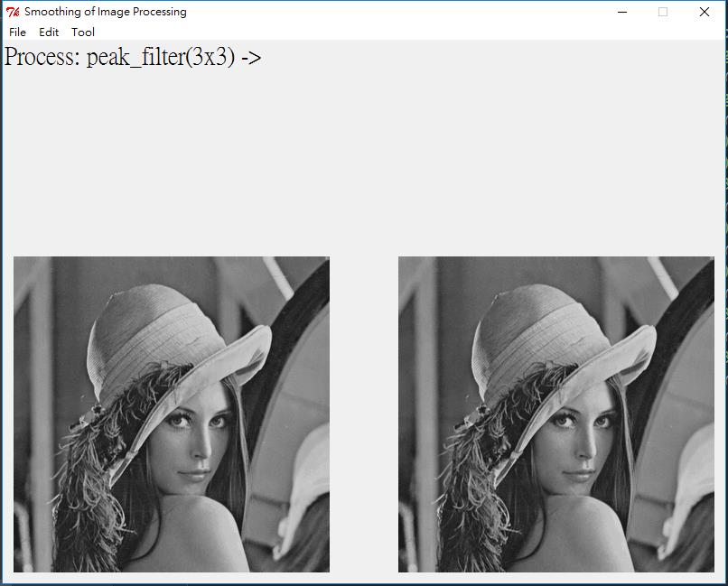Close the Smoothing of Image Processing window
Screen dimensions: 728x586
click(704, 12)
